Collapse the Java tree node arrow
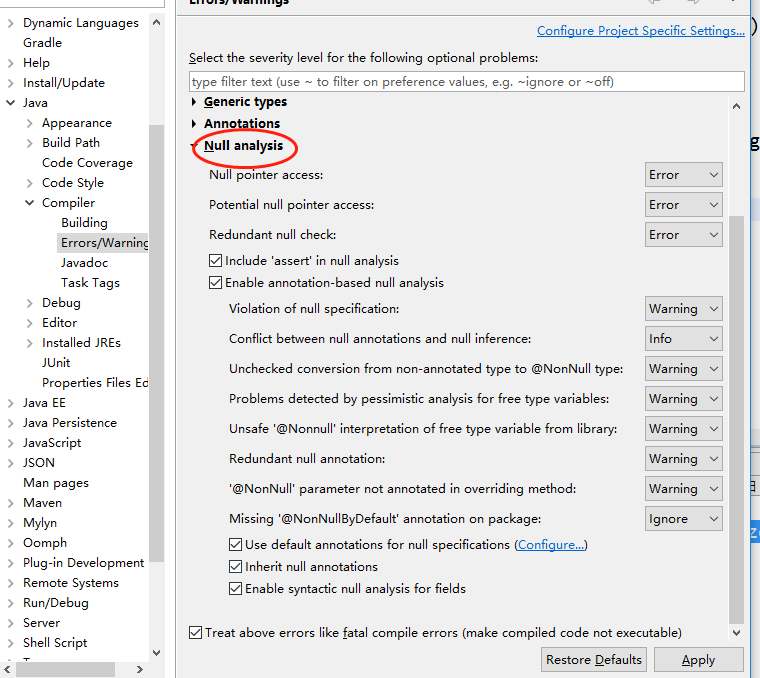The width and height of the screenshot is (760, 678). (10, 103)
